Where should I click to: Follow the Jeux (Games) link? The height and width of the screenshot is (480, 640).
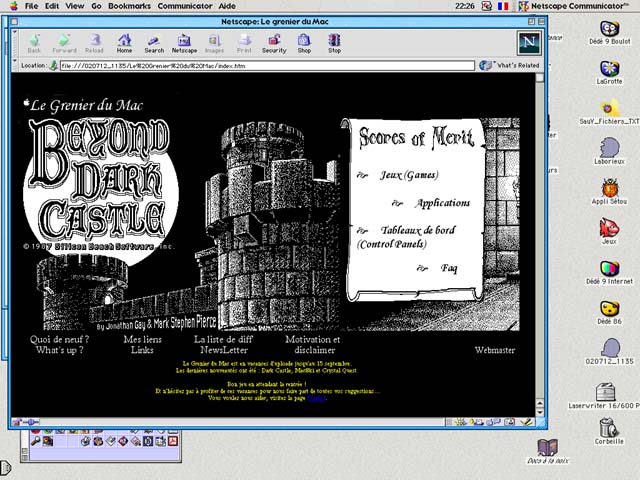click(x=409, y=175)
